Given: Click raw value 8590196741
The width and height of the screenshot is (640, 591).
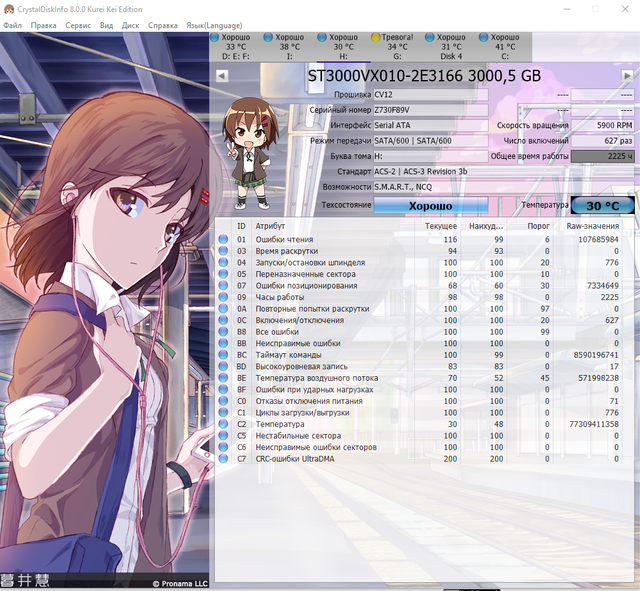Looking at the screenshot, I should pos(596,355).
